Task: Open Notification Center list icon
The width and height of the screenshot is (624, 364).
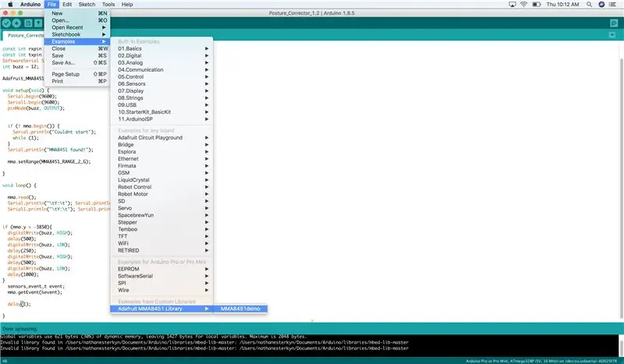Action: tap(612, 5)
